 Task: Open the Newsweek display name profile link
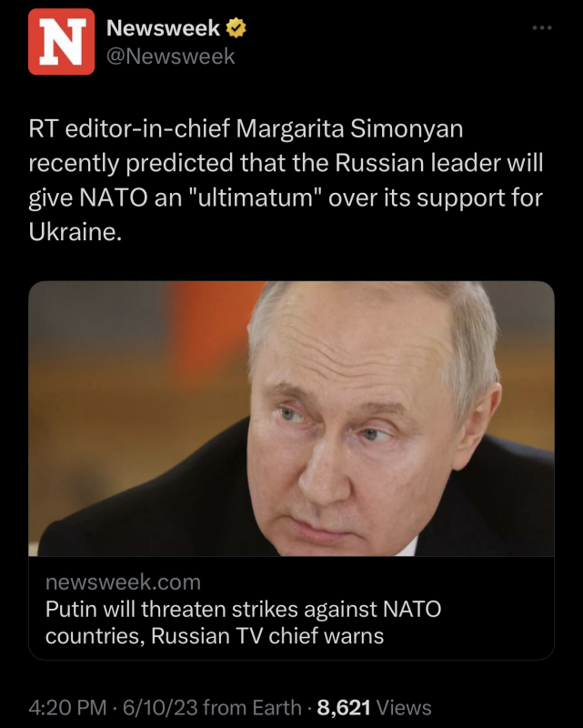click(164, 28)
